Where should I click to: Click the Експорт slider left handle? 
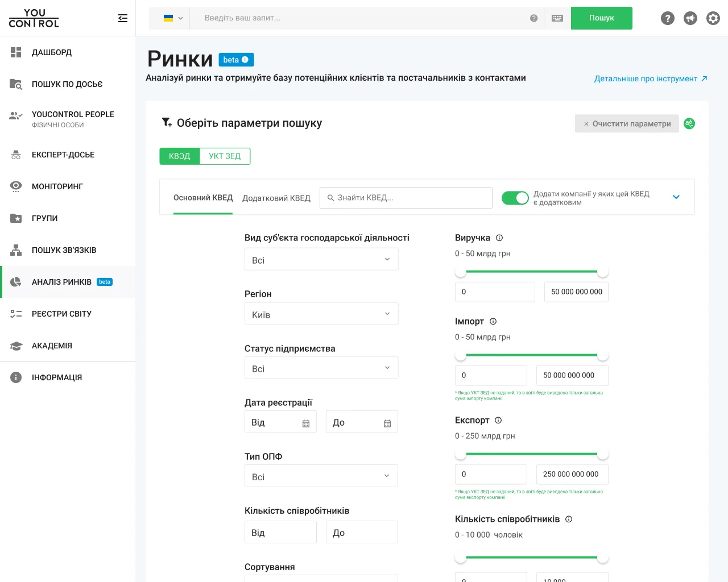(461, 454)
